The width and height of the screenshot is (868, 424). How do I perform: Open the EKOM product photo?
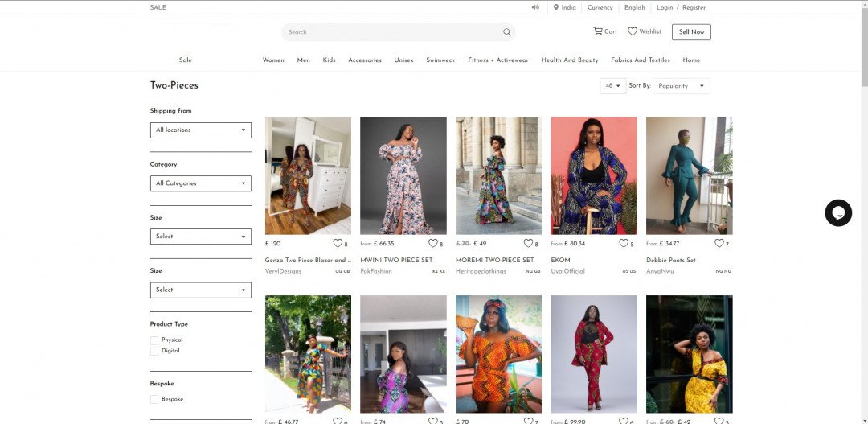594,175
